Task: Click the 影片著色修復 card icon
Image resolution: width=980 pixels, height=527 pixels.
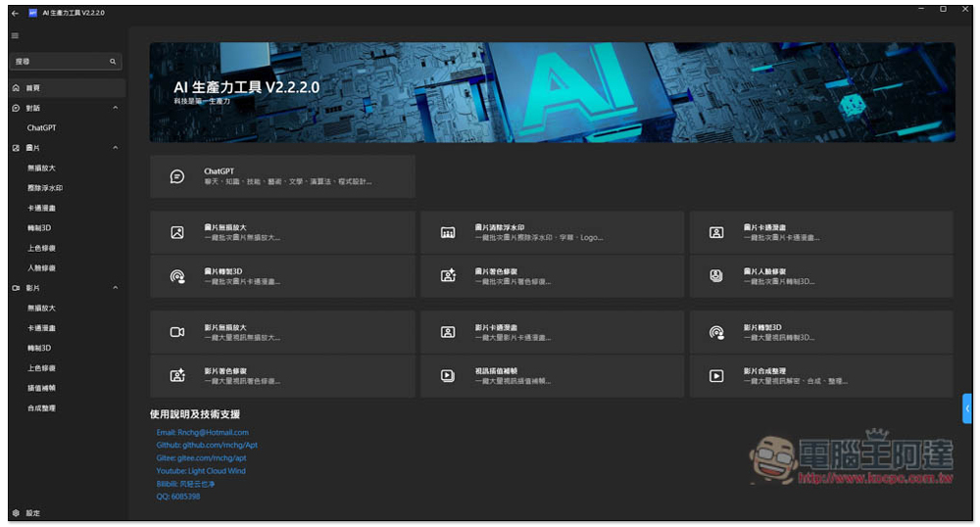Action: [177, 375]
